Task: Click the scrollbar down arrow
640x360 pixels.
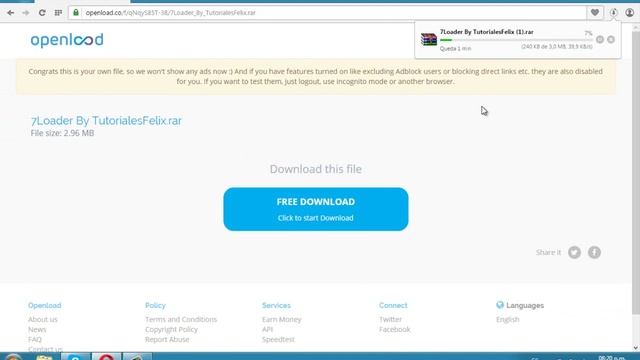Action: point(636,348)
